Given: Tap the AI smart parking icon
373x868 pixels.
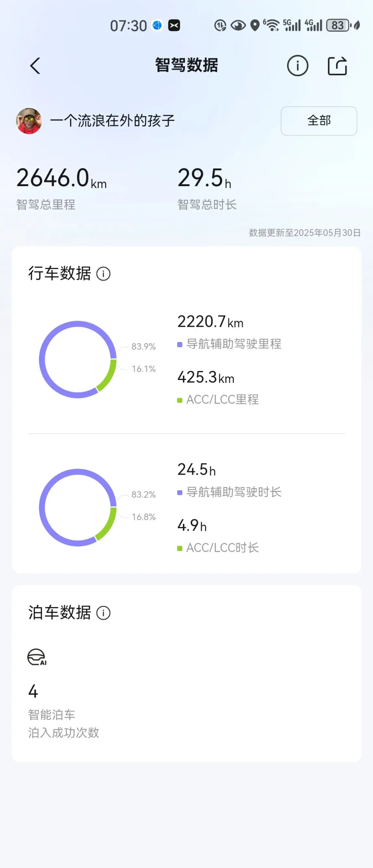Looking at the screenshot, I should pos(37,657).
